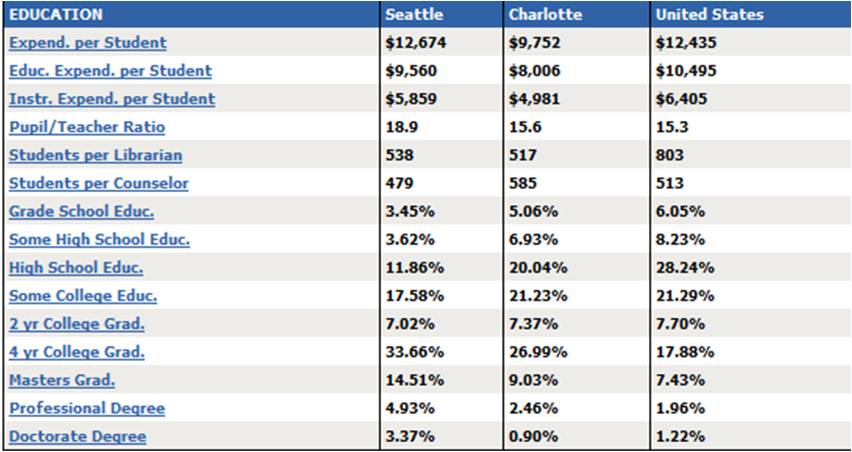Image resolution: width=852 pixels, height=452 pixels.
Task: Click the Educ. Expend. per Student link
Action: [x=110, y=71]
